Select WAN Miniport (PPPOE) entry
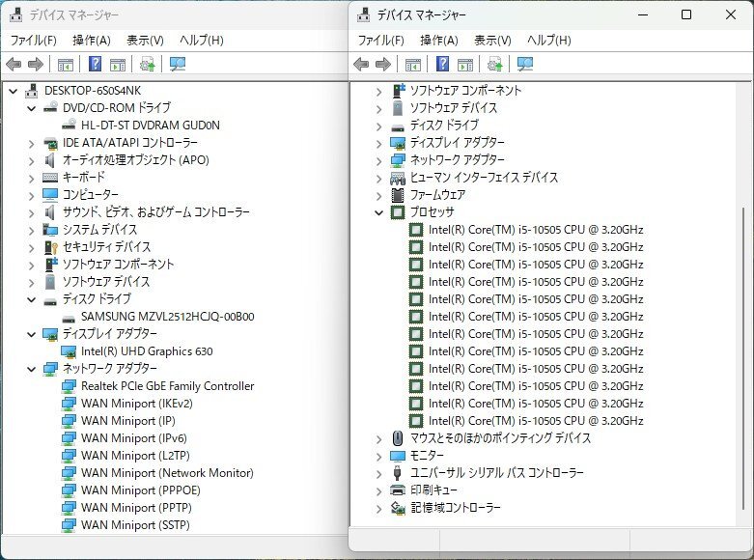 [140, 490]
